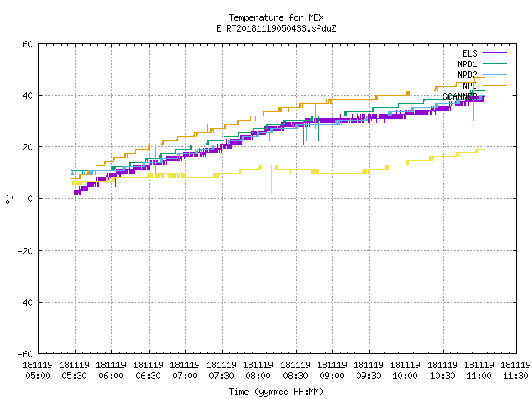Click the x-axis title 'Time (yymmdd HH:MM)'

click(276, 392)
